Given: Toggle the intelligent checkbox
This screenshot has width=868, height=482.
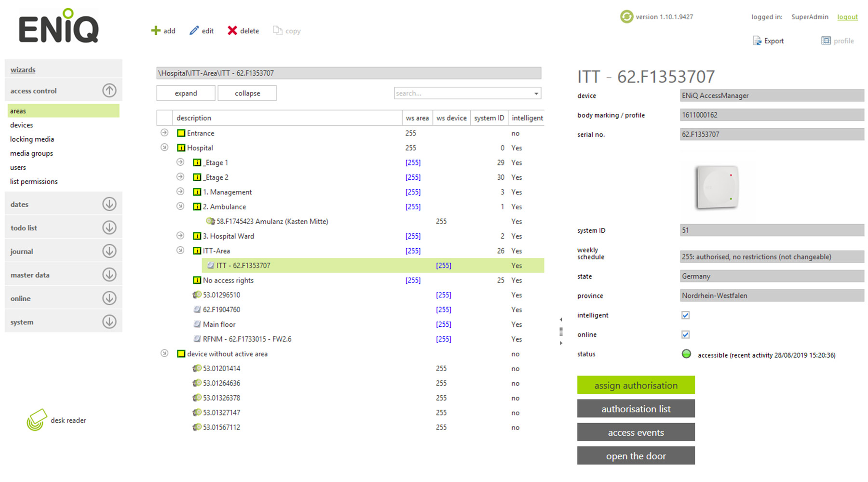Looking at the screenshot, I should click(x=685, y=315).
